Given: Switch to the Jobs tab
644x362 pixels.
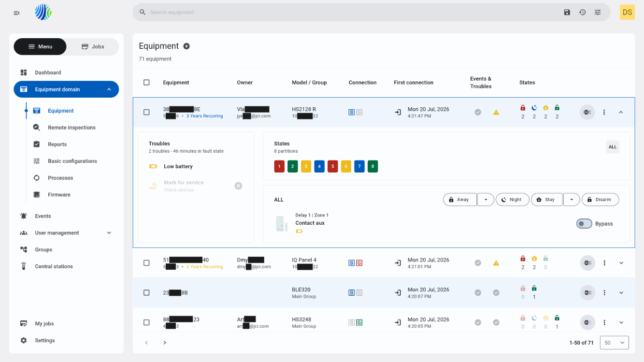Looking at the screenshot, I should pos(93,46).
